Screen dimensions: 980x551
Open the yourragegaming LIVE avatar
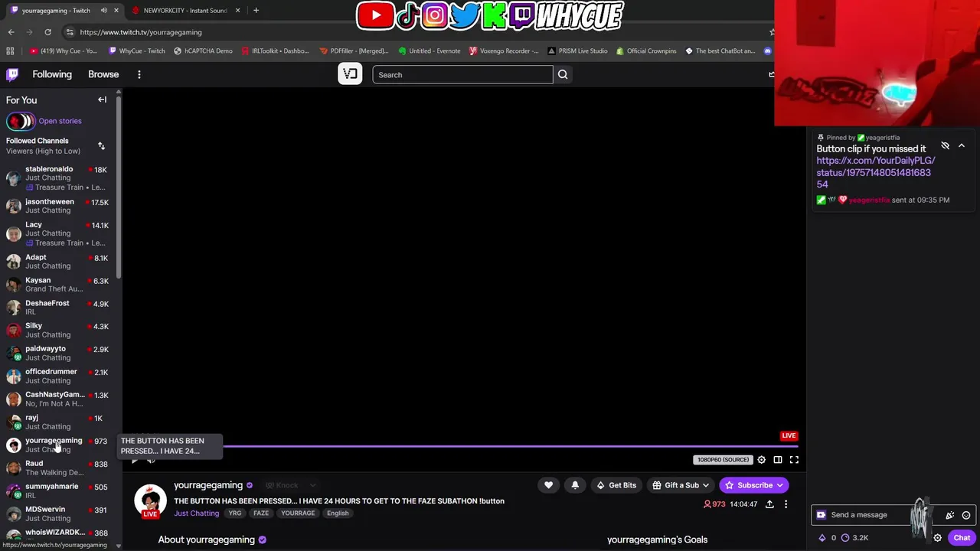click(x=150, y=500)
